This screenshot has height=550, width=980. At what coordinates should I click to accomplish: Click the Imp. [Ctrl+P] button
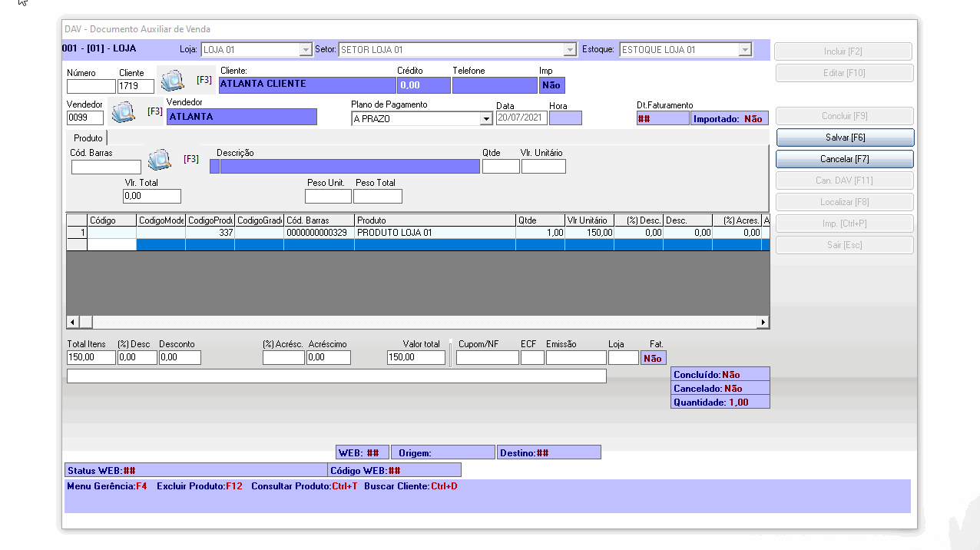845,224
